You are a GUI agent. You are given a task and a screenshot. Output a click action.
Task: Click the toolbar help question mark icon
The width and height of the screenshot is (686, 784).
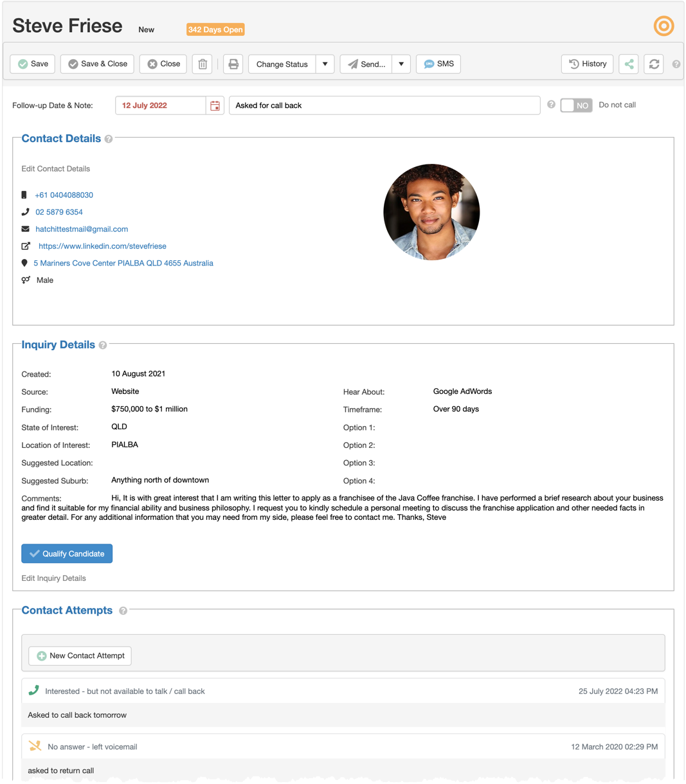(x=676, y=64)
